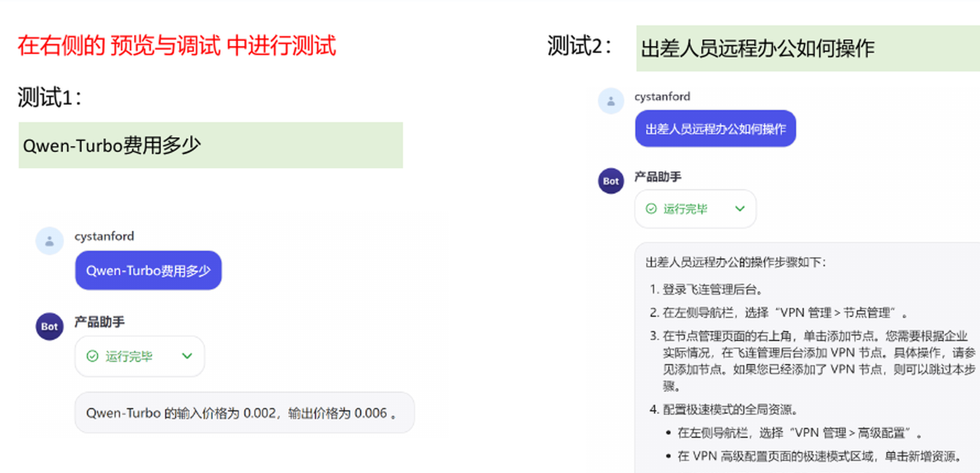Viewport: 980px width, 473px height.
Task: Click the 测试2： label
Action: point(580,46)
